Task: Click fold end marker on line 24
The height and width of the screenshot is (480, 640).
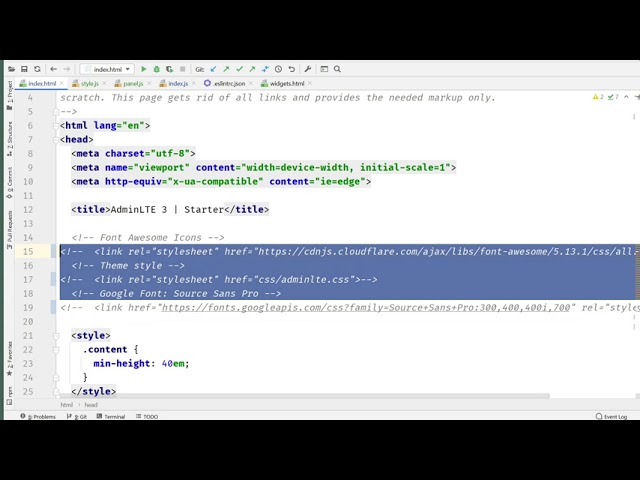Action: point(56,378)
